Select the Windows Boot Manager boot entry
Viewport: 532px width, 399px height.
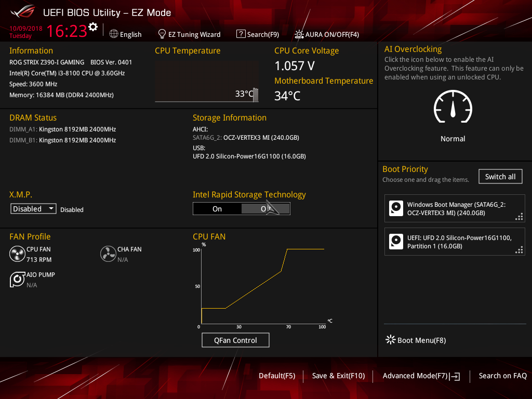[x=455, y=208]
